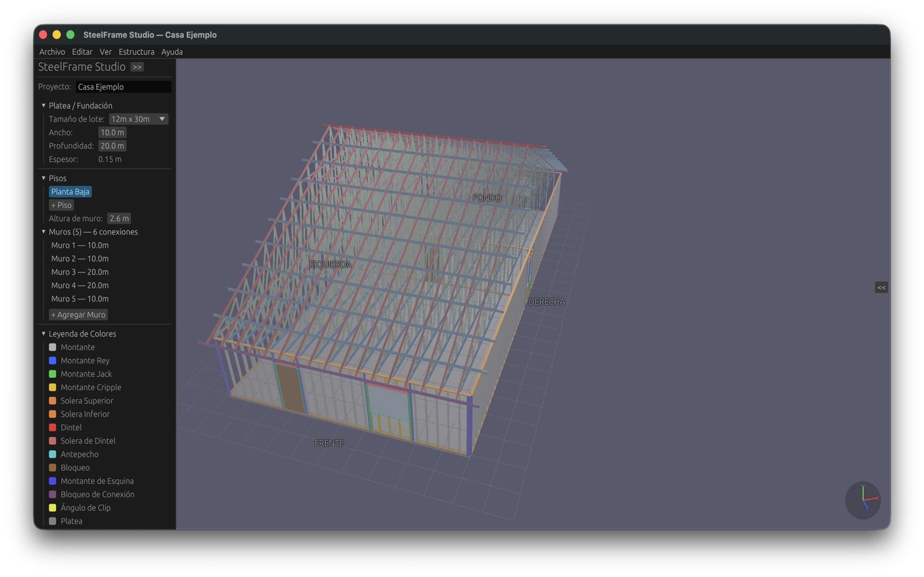924x577 pixels.
Task: Collapse the Pisos section triangle
Action: pyautogui.click(x=44, y=178)
